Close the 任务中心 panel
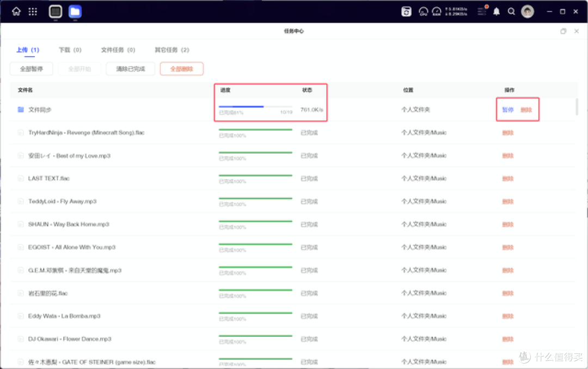Screen dimensions: 588x369 (577, 31)
